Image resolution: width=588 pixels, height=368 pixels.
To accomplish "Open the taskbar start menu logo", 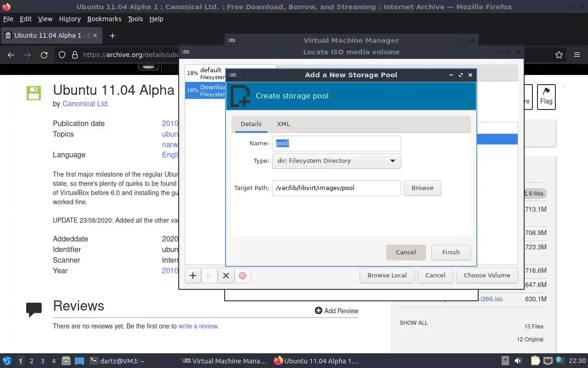I will pyautogui.click(x=7, y=361).
